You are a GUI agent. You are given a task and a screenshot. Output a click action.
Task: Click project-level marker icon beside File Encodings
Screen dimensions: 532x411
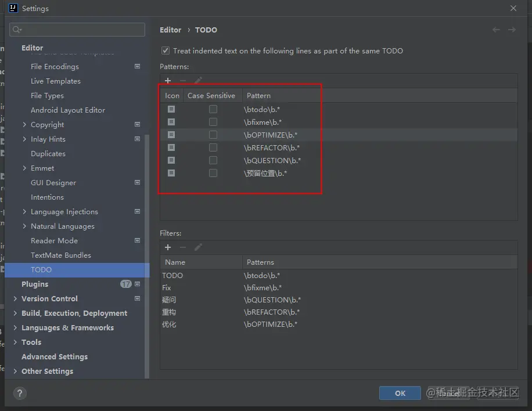coord(138,66)
